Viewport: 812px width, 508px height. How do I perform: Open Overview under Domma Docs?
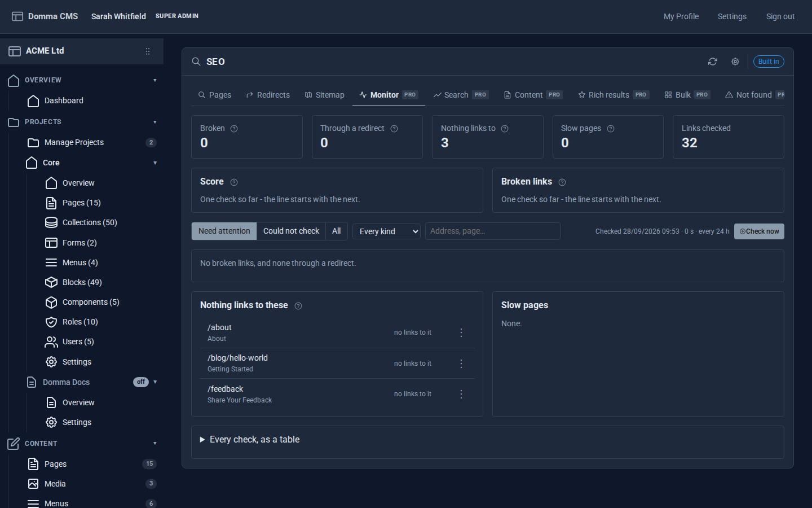coord(78,402)
